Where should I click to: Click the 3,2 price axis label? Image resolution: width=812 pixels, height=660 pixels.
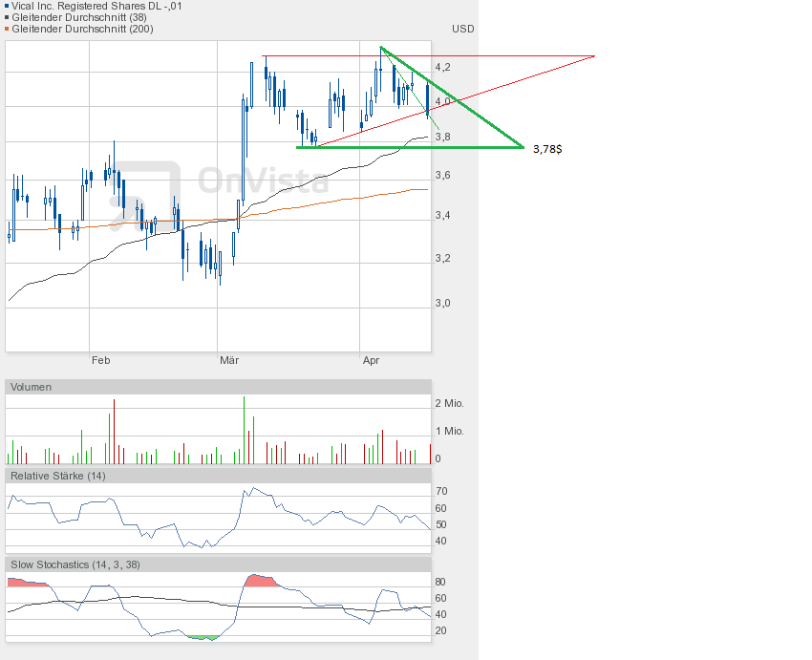(x=442, y=258)
